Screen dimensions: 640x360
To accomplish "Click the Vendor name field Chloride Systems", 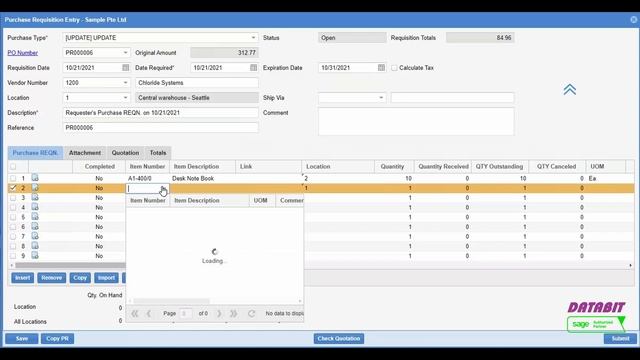I will pos(197,83).
